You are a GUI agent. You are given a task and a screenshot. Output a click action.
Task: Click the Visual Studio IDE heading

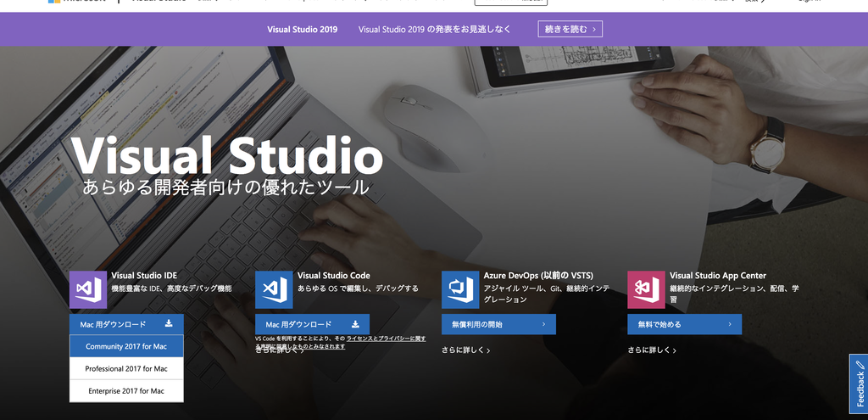coord(144,276)
